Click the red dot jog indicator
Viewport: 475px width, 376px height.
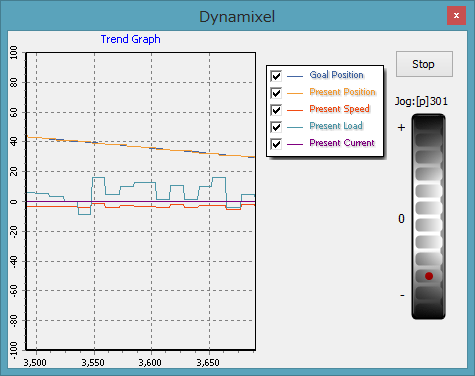(429, 276)
